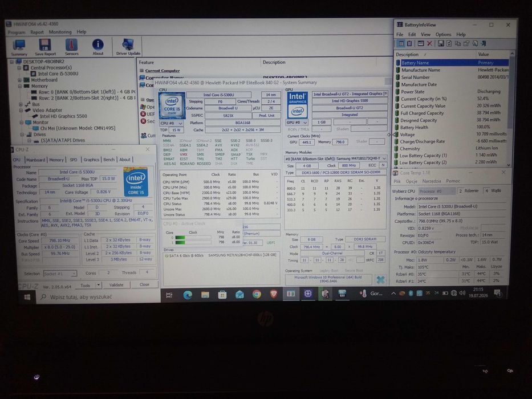Click the copy icon in BatteryInfoView toolbar
The height and width of the screenshot is (399, 532).
click(x=458, y=43)
